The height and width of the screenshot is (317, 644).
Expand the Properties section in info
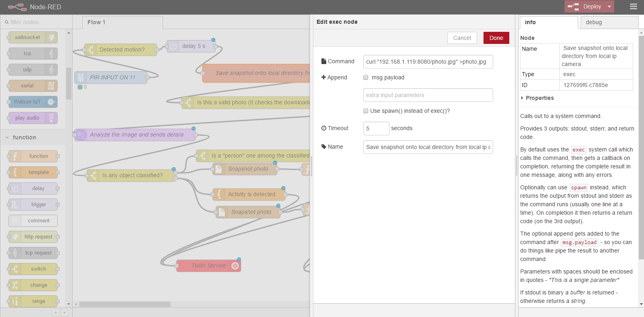522,98
